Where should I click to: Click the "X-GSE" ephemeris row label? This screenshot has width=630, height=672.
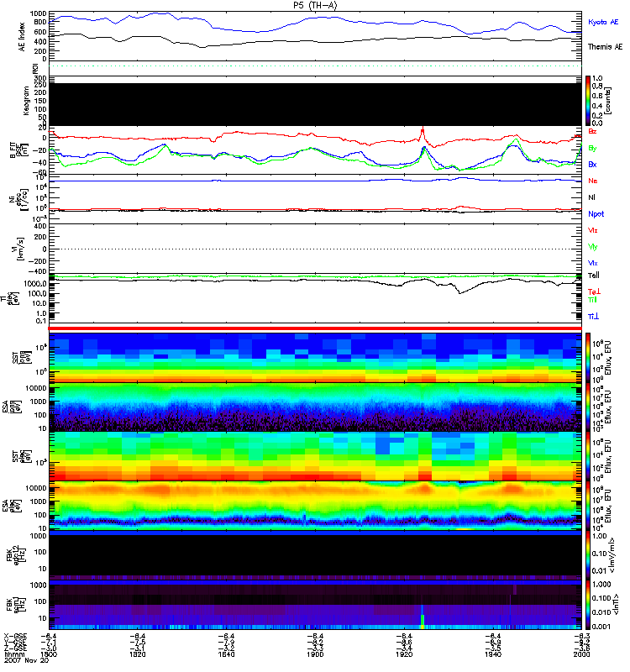[15, 637]
